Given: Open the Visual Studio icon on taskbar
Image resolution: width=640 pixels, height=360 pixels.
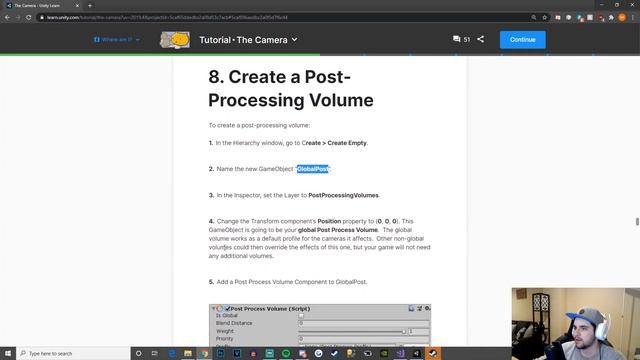Looking at the screenshot, I should tap(400, 353).
